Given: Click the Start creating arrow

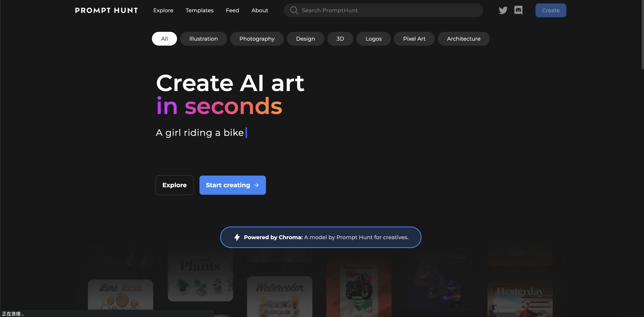Looking at the screenshot, I should coord(256,185).
